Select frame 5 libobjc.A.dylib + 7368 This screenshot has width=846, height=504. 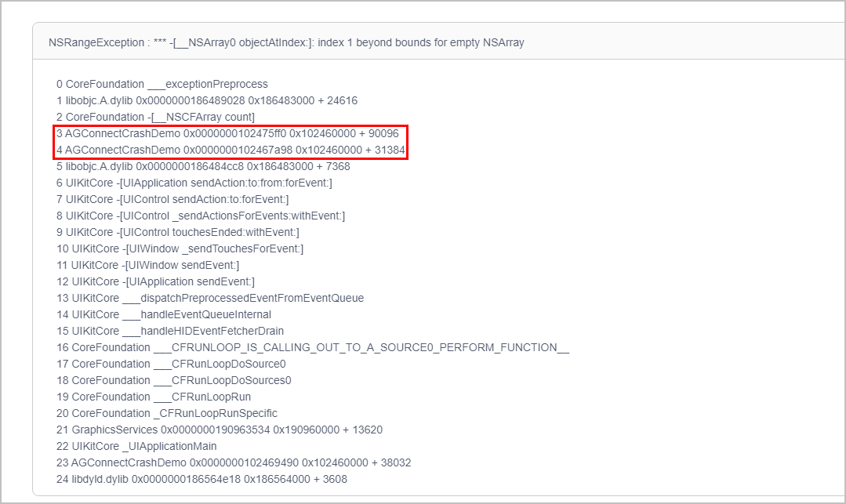[203, 167]
